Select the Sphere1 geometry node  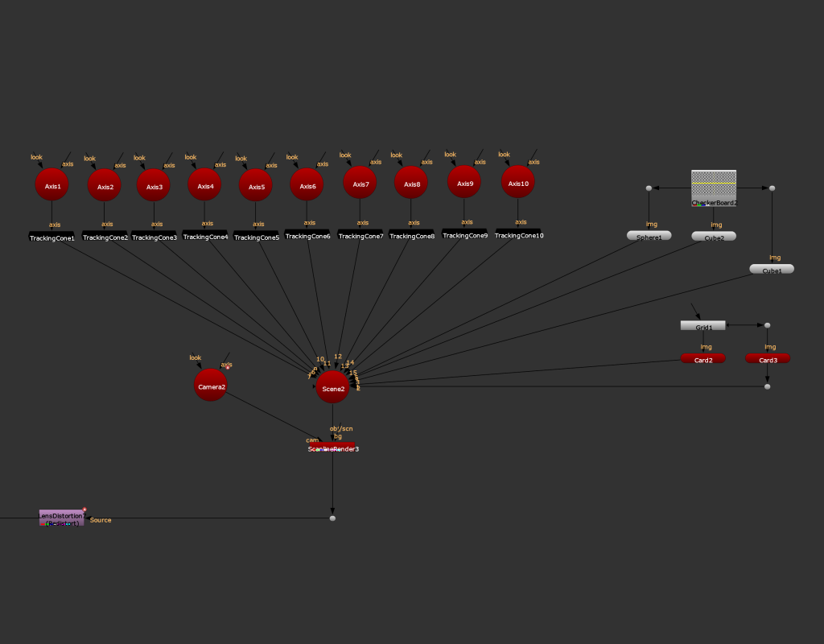[x=649, y=236]
